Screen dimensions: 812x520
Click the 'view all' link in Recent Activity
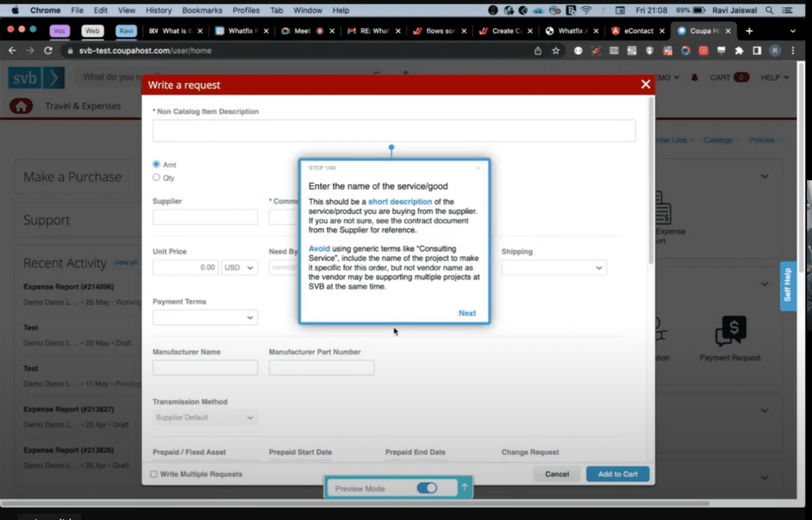(x=126, y=262)
